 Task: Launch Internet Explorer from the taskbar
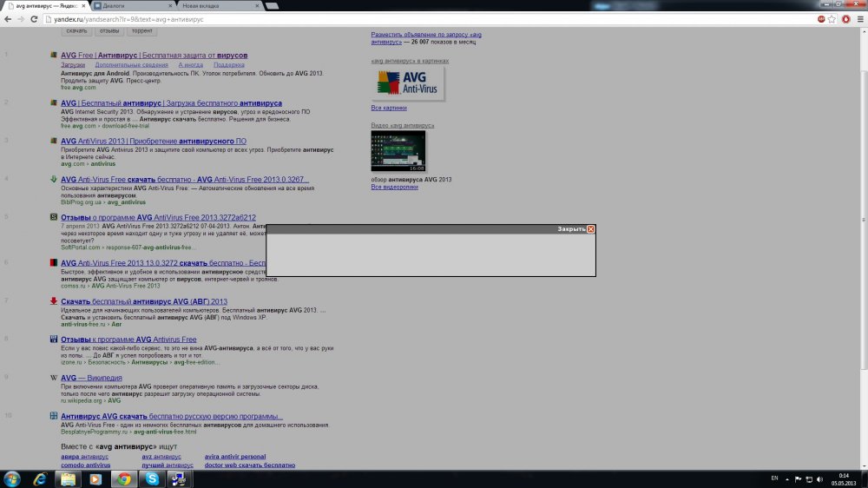point(39,479)
